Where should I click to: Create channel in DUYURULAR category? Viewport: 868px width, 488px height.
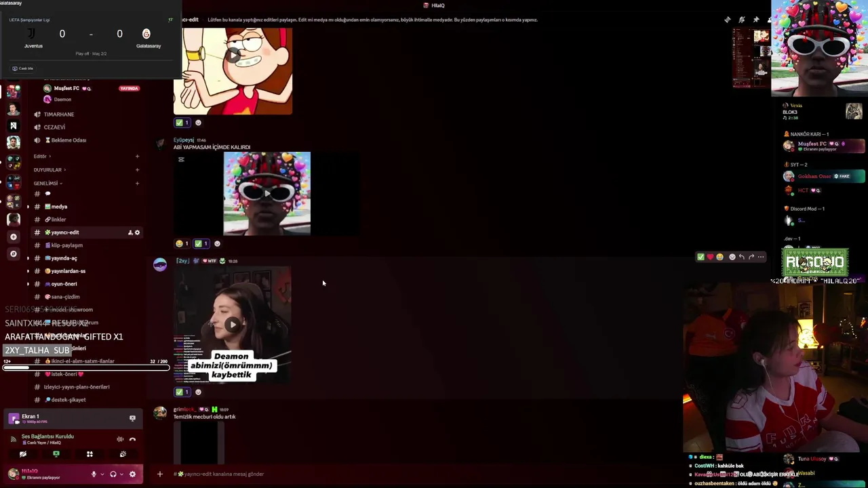137,170
